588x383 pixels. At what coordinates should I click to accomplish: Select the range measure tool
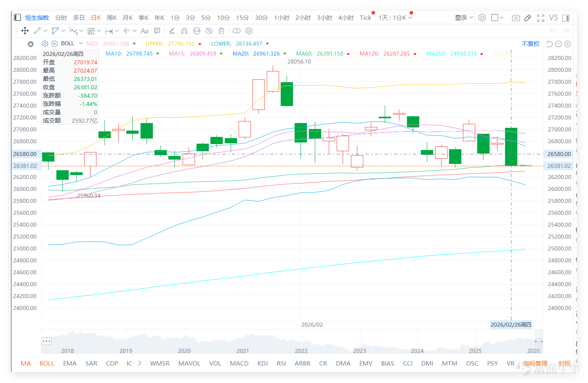click(x=109, y=31)
